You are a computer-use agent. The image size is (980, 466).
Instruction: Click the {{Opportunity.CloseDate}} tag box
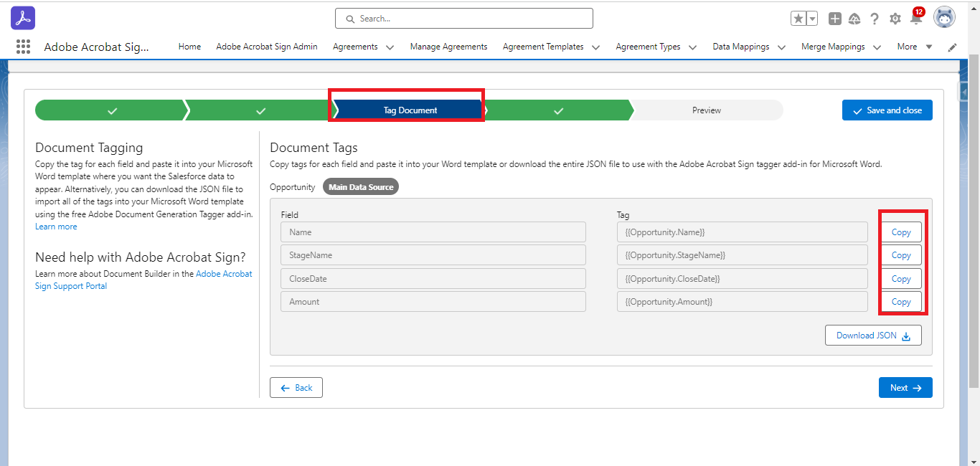point(743,279)
